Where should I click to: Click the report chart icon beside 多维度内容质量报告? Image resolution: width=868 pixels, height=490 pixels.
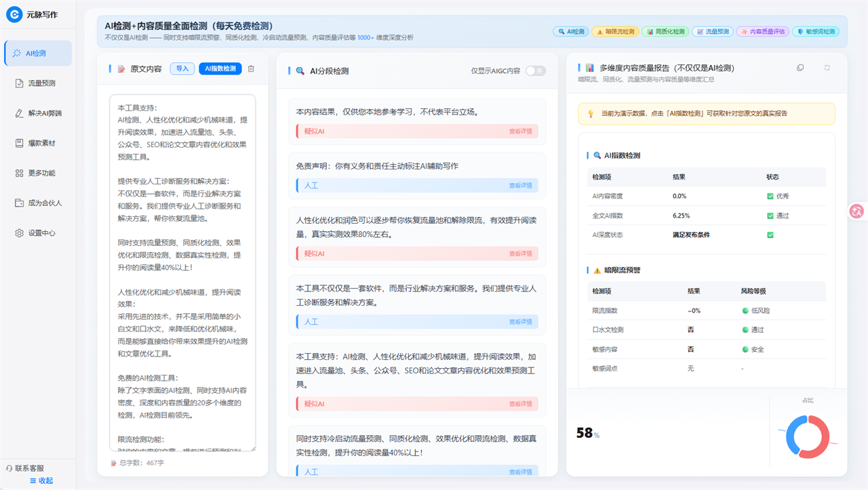(590, 68)
